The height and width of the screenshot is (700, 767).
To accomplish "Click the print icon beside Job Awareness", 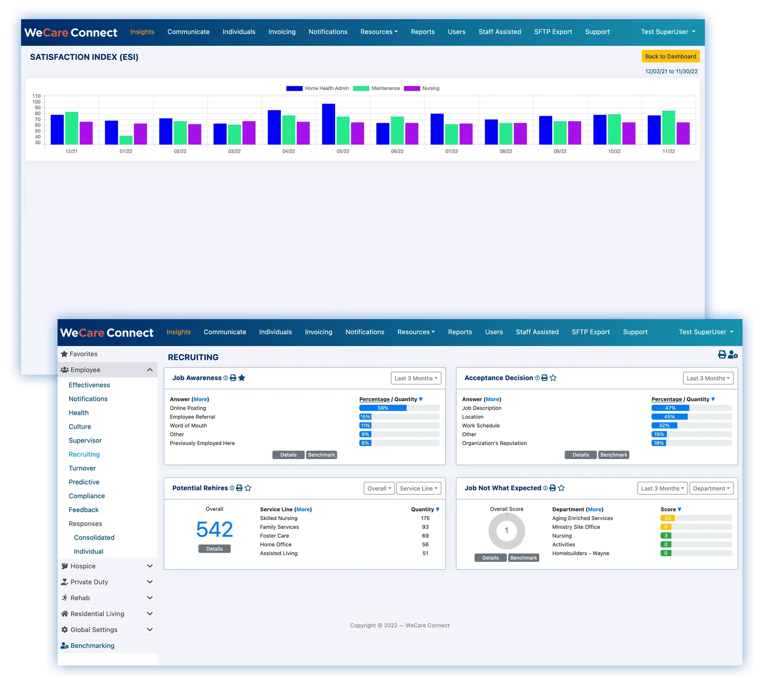I will [x=233, y=378].
